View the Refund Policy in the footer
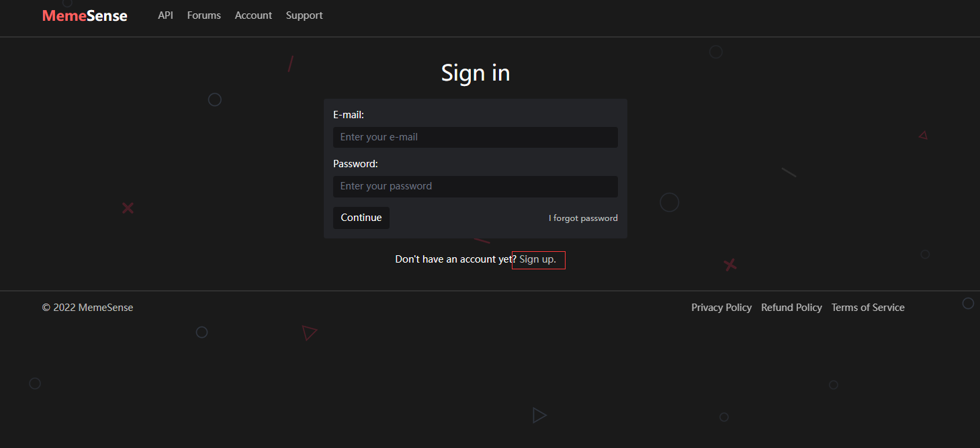 [791, 307]
